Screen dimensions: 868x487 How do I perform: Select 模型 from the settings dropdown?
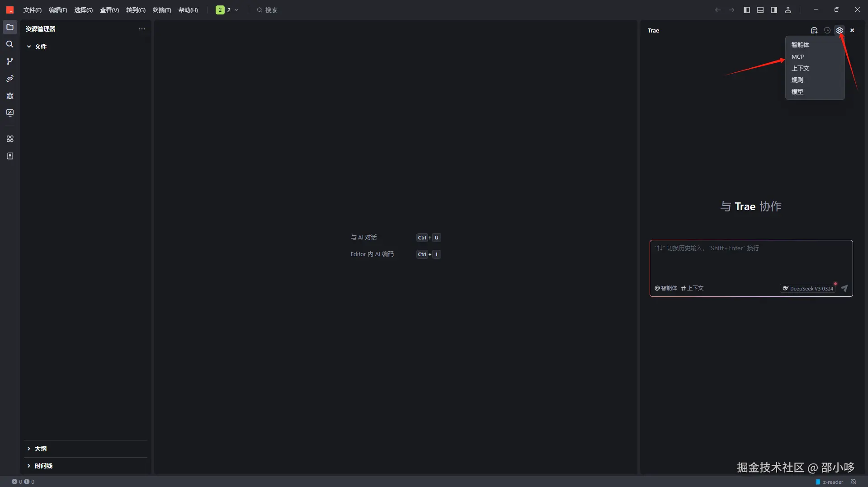point(815,92)
